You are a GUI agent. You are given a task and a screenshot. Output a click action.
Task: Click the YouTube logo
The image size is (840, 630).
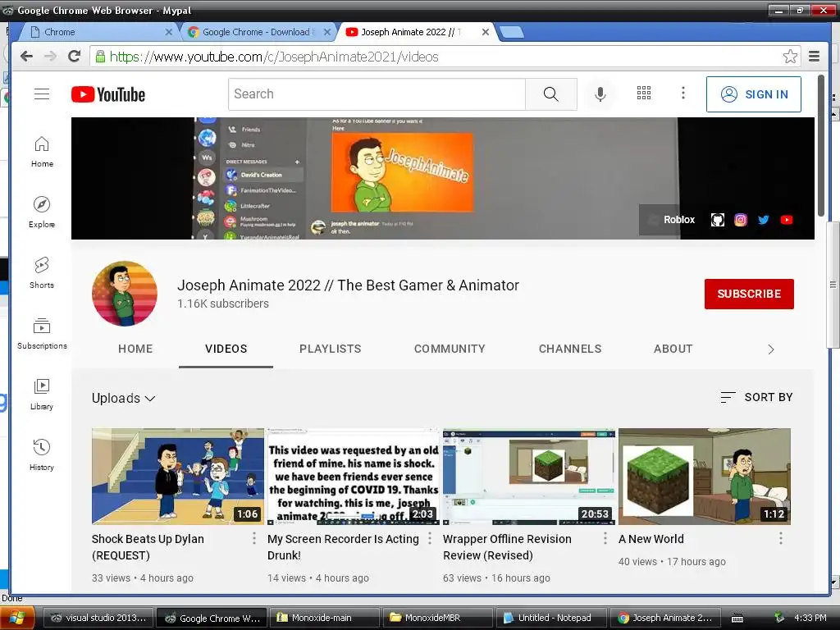[x=108, y=94]
